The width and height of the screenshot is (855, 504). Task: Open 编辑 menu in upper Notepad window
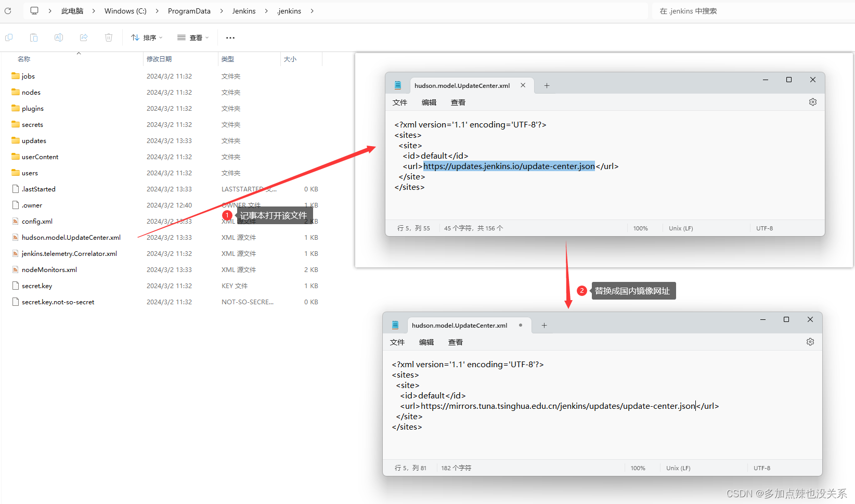click(429, 102)
